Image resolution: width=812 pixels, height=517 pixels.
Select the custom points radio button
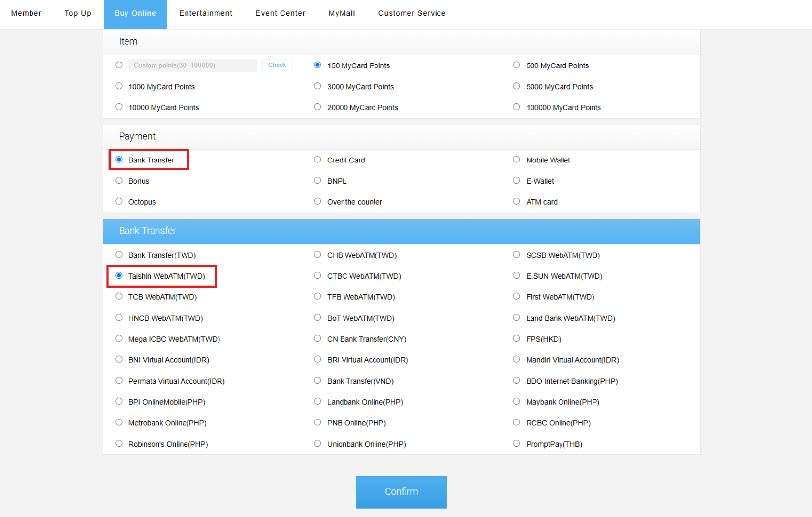click(x=119, y=65)
